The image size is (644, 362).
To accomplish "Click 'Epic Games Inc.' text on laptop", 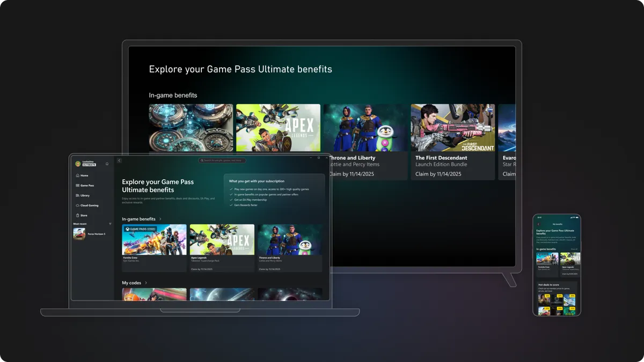I will (x=131, y=261).
